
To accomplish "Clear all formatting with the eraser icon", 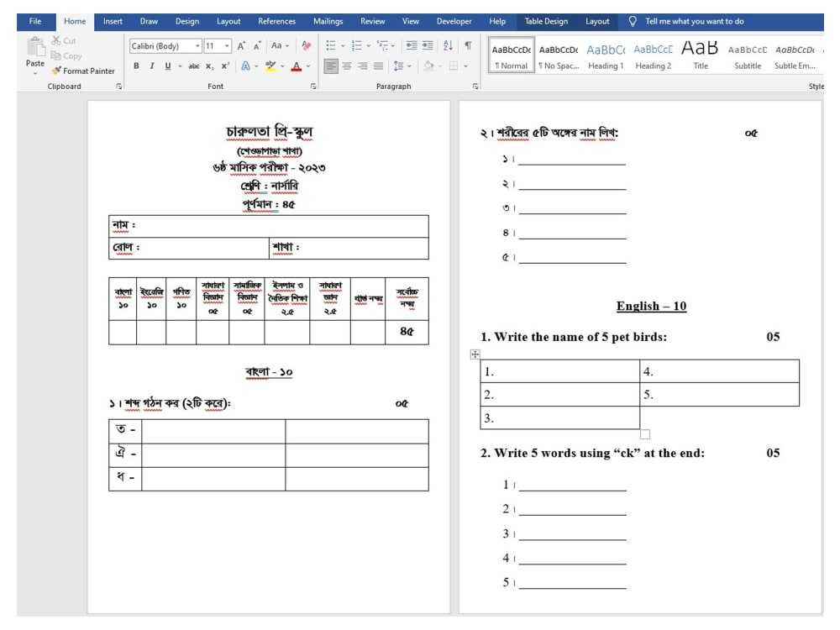I will coord(307,46).
